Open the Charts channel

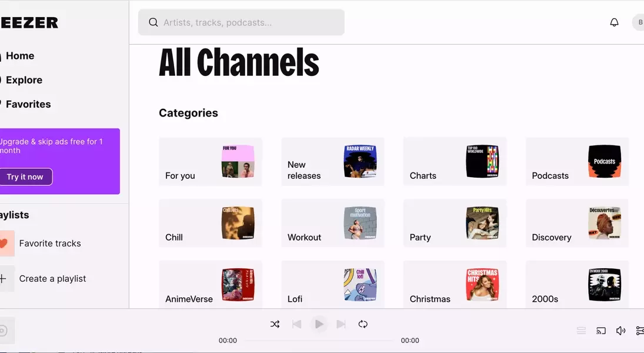[x=455, y=162]
